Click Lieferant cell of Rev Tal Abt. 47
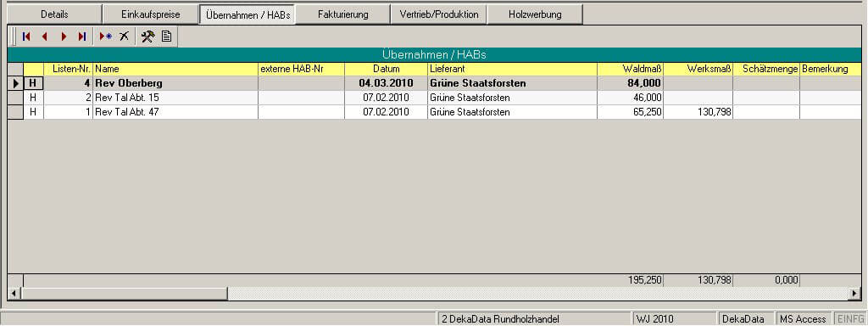The height and width of the screenshot is (326, 868). [512, 112]
